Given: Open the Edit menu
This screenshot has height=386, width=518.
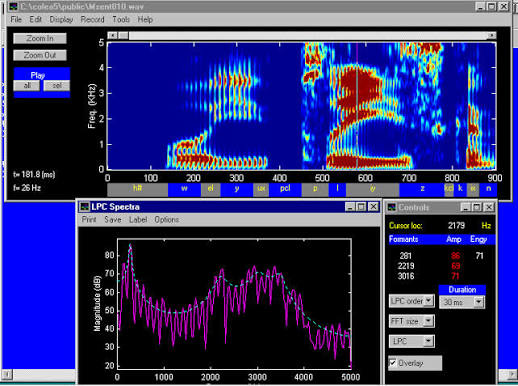Looking at the screenshot, I should pos(35,19).
